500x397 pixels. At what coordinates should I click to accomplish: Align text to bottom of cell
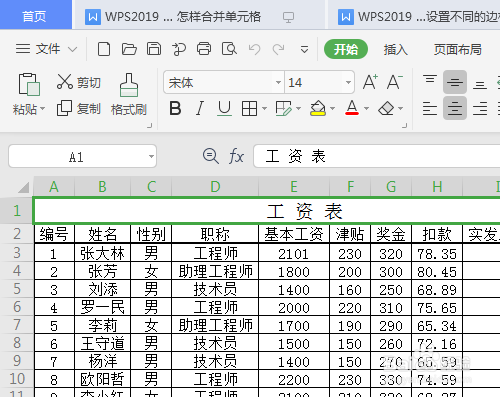click(x=480, y=85)
